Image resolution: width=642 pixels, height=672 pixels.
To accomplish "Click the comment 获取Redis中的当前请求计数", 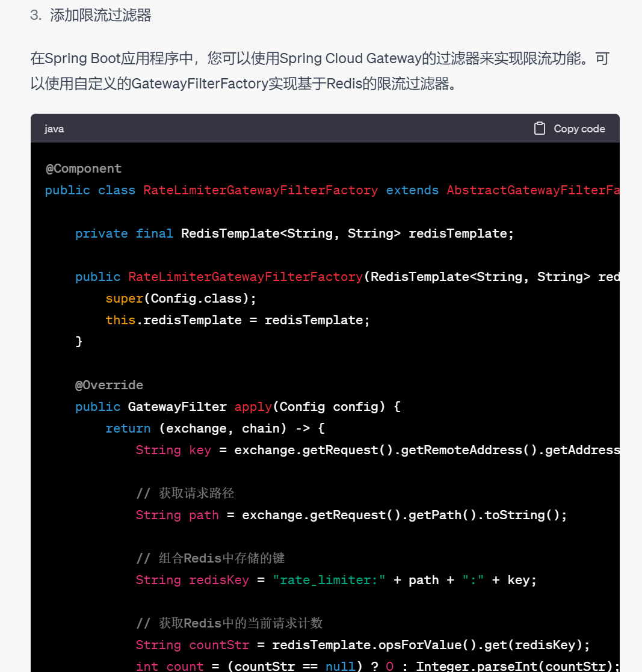I will click(x=229, y=623).
